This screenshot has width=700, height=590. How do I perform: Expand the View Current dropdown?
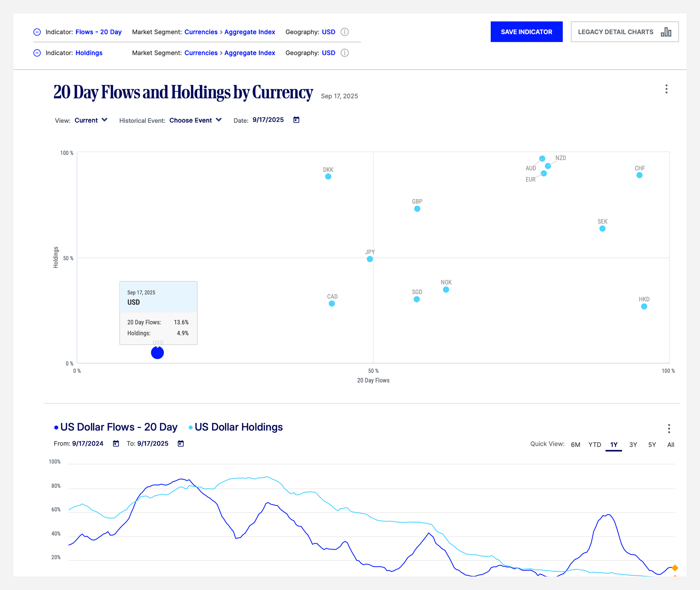(x=91, y=120)
